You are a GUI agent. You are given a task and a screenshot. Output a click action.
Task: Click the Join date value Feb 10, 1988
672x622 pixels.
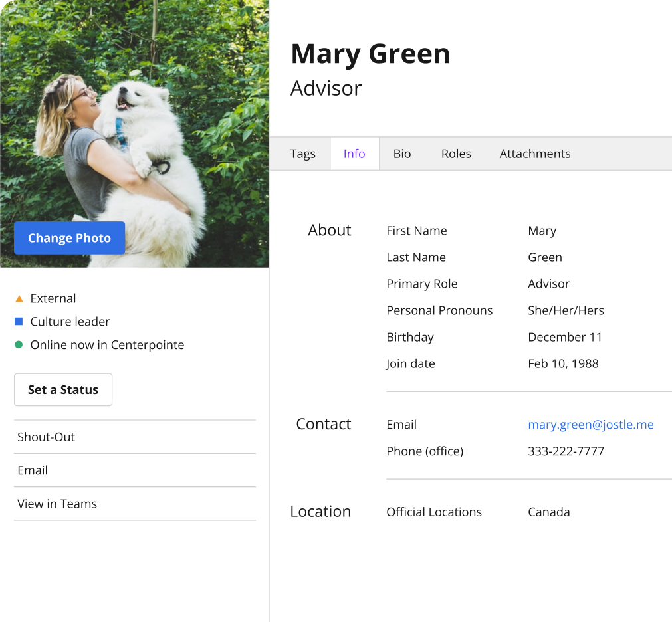(563, 363)
